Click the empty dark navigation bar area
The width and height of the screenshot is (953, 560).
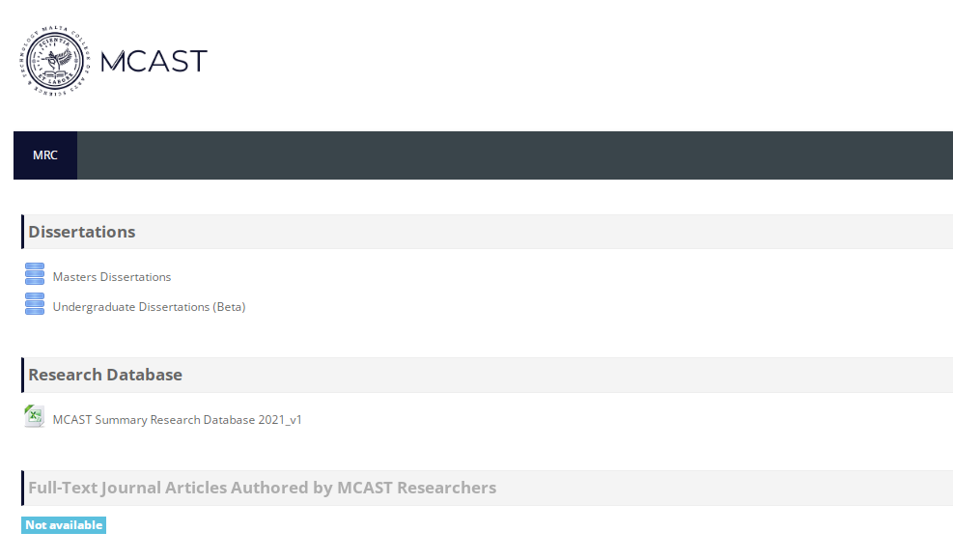[512, 155]
